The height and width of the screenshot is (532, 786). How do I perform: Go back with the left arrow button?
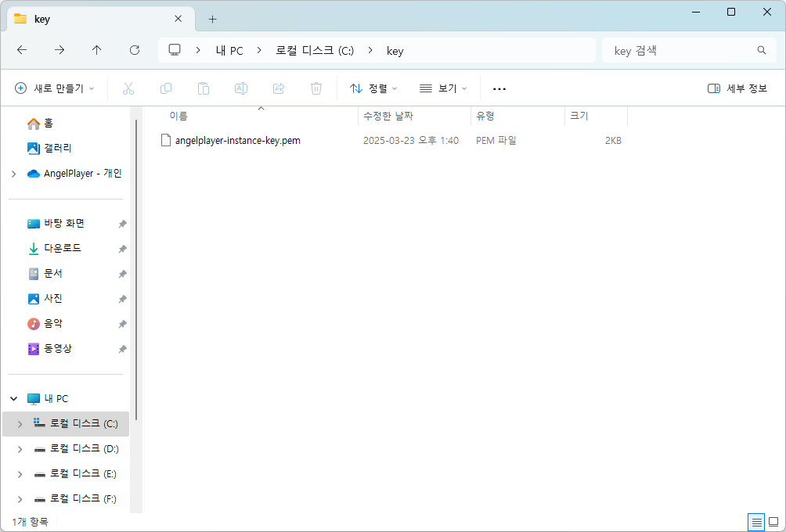[22, 50]
